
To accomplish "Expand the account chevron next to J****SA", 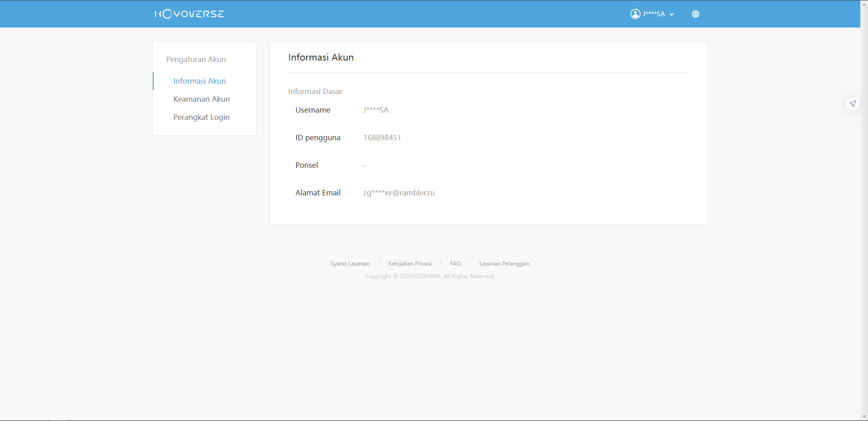I will coord(672,14).
